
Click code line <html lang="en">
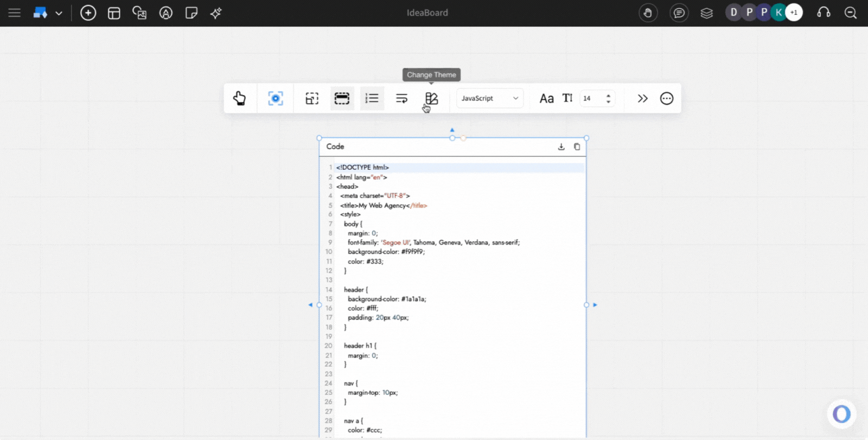(362, 177)
